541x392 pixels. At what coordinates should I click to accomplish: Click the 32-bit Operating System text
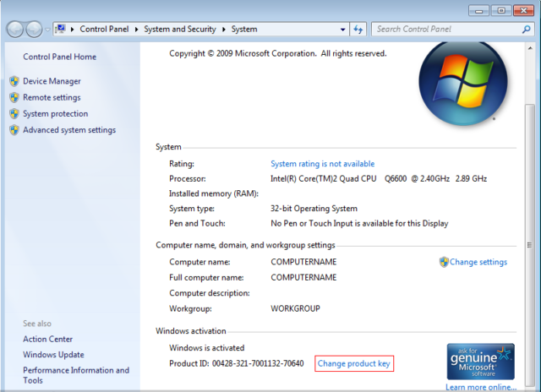click(314, 208)
